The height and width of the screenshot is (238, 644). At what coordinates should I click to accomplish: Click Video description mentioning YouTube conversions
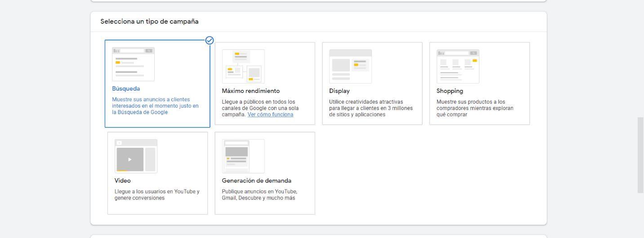click(x=157, y=195)
